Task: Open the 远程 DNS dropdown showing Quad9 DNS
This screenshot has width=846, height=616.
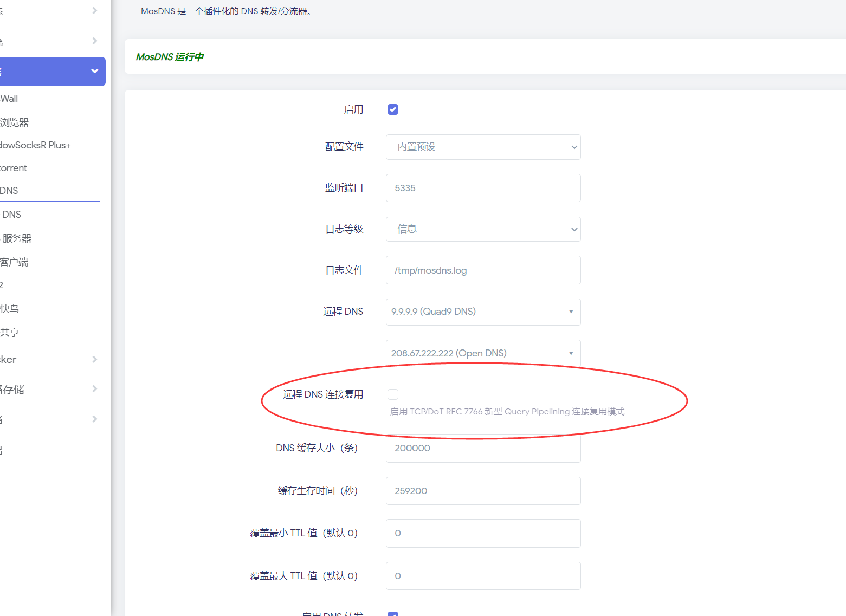Action: coord(483,312)
